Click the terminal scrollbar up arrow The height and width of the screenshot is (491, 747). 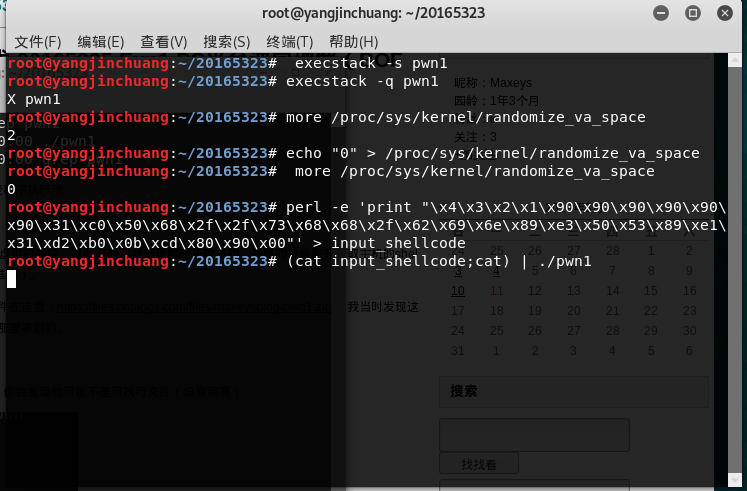coord(735,60)
